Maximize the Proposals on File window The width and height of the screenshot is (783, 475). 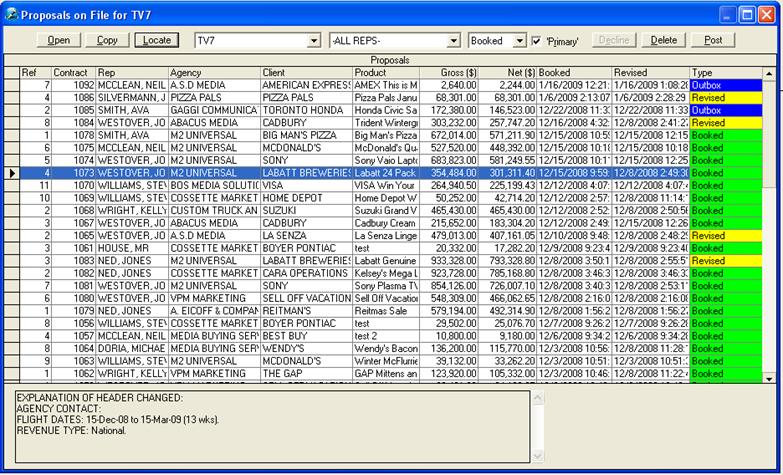pos(749,14)
